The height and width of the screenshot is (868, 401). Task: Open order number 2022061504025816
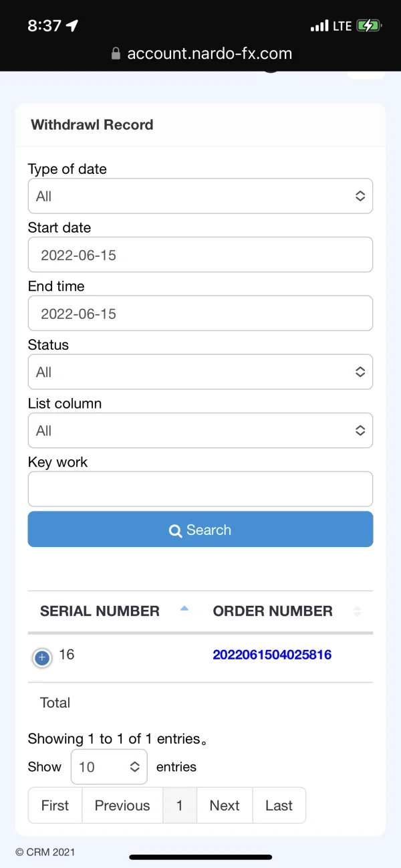272,655
